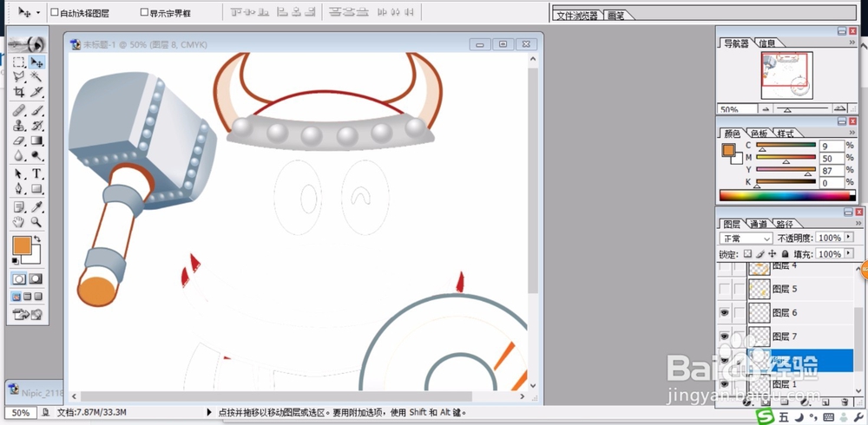Toggle lock all padlock icon
868x425 pixels.
point(785,254)
